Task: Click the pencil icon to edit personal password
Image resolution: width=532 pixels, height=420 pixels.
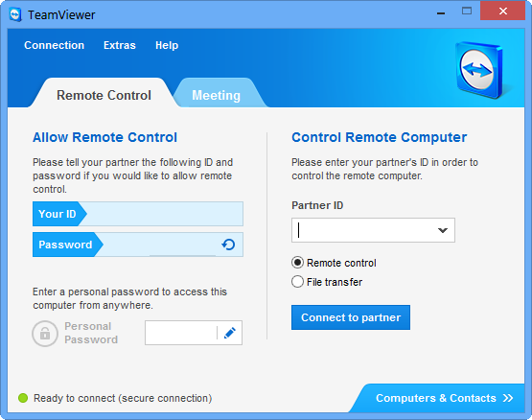Action: pos(230,333)
